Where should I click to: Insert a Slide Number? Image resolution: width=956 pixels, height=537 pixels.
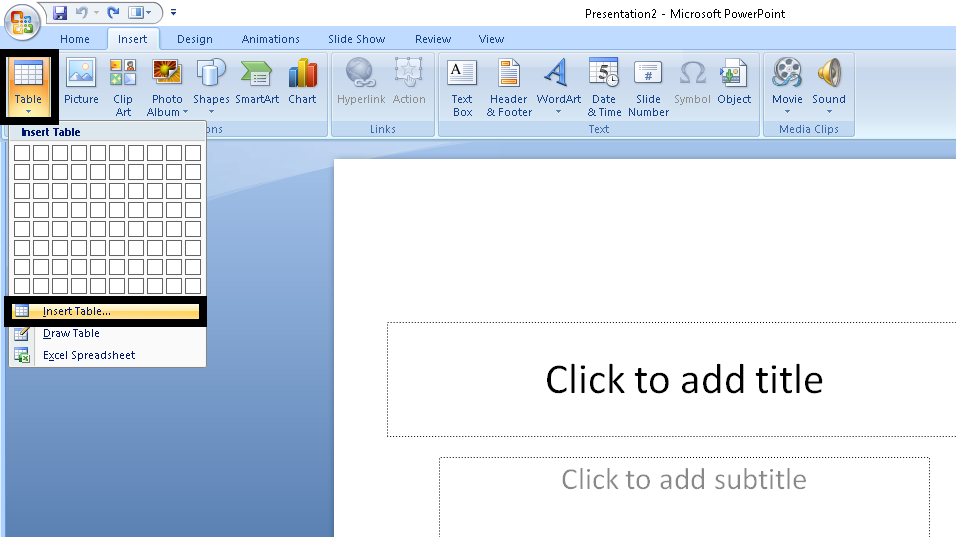[648, 87]
